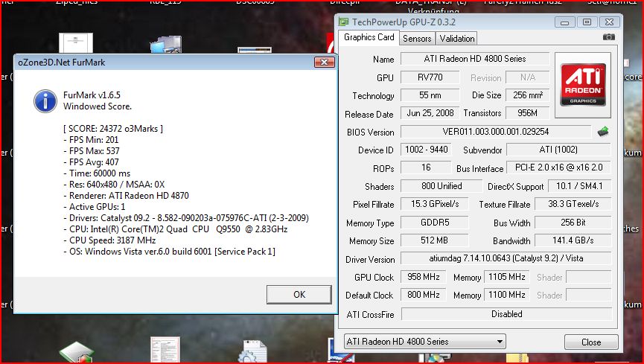Switch to the Sensors tab
This screenshot has height=364, width=644.
coord(417,39)
